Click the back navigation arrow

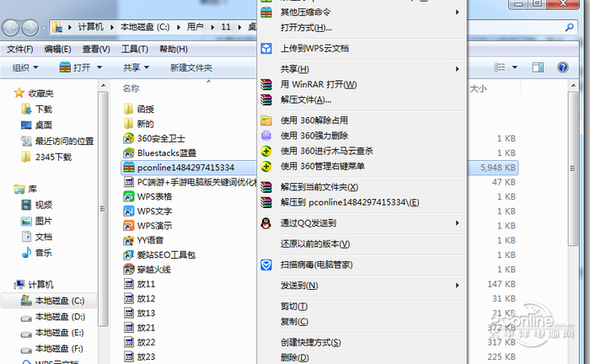tap(11, 28)
